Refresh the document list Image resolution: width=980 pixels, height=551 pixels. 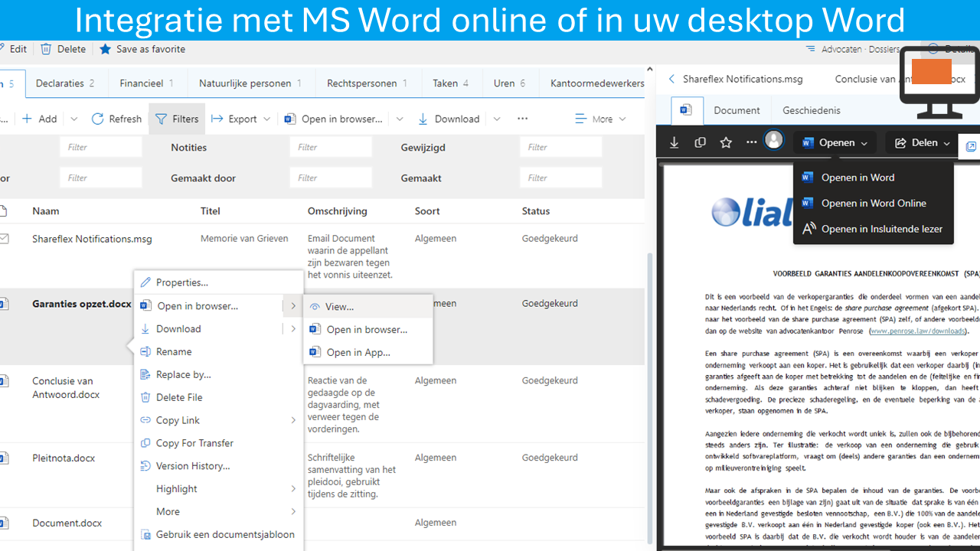click(x=116, y=119)
